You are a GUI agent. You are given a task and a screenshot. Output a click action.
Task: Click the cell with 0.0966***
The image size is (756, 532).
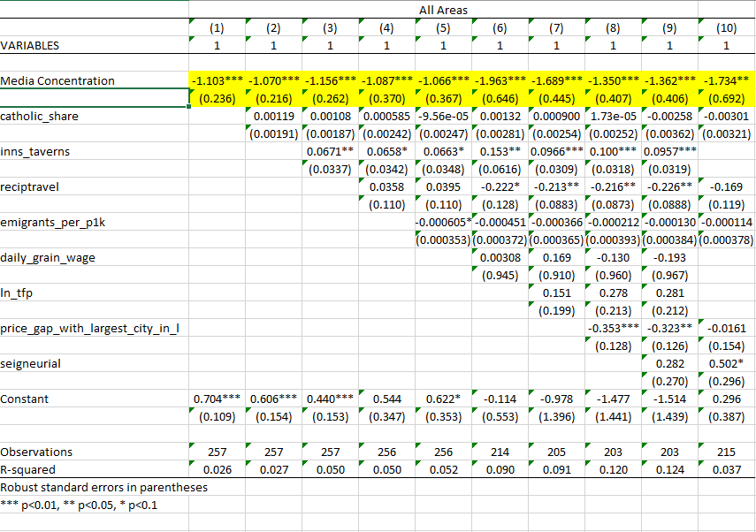click(x=556, y=151)
